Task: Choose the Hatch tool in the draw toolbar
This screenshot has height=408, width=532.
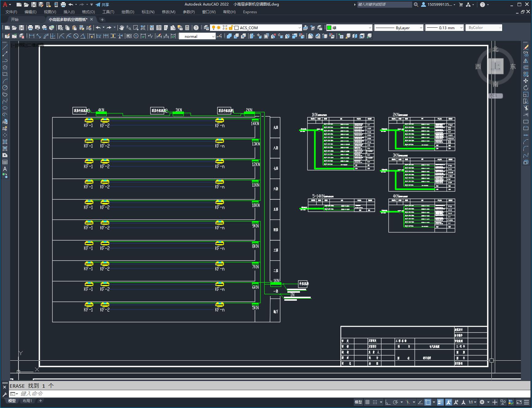Action: tap(5, 142)
